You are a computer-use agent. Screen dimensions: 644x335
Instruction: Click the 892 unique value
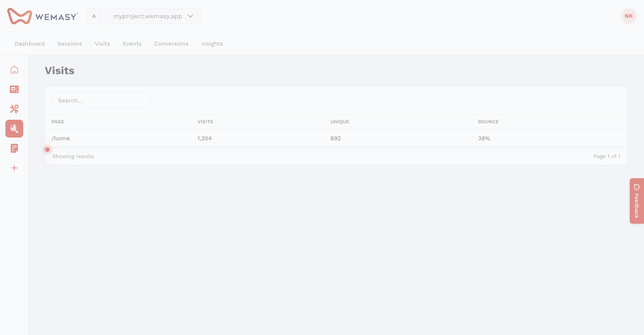click(x=335, y=138)
